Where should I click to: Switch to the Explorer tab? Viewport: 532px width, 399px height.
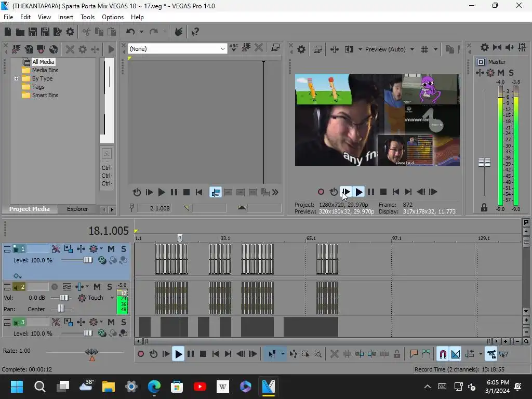tap(77, 209)
